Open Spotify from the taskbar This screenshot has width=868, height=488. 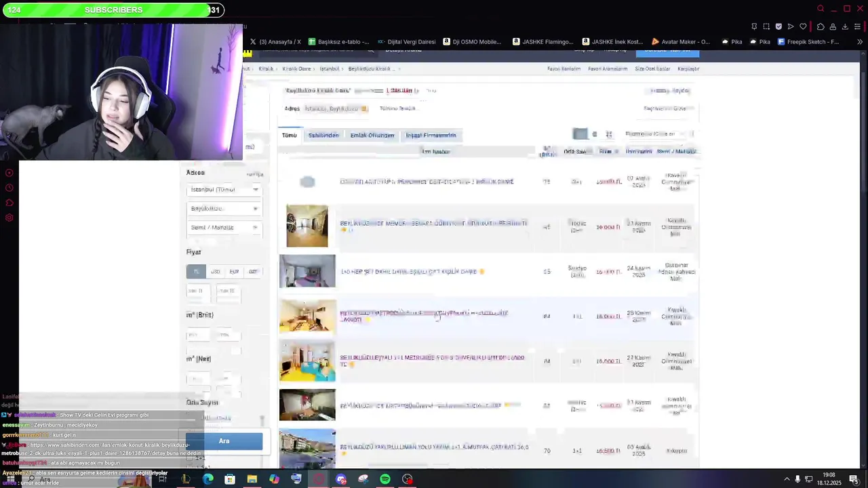[385, 479]
